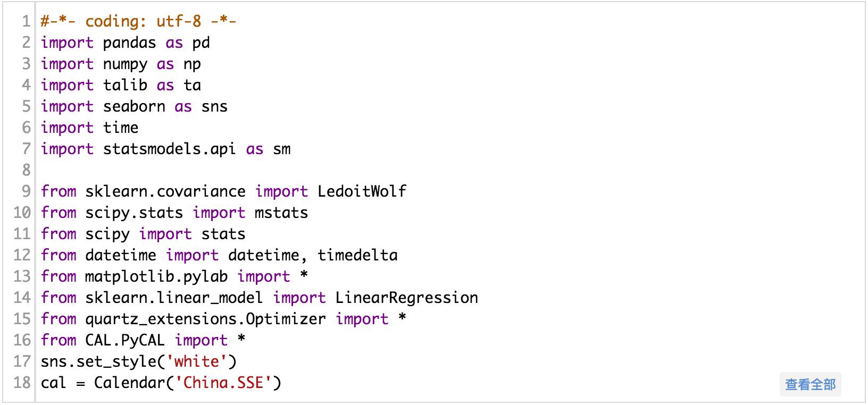The image size is (868, 405).
Task: Click the word talib in the code
Action: (125, 85)
